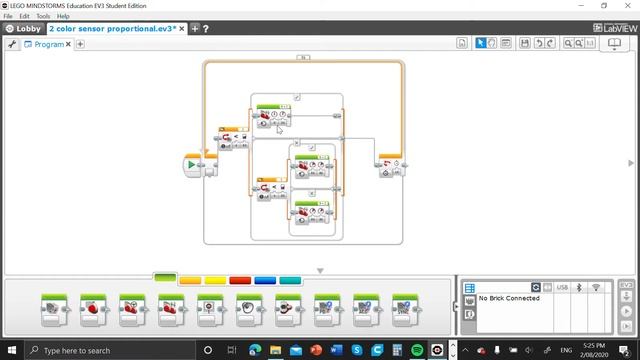Close the 2 color sensor proportional.ev3 project
640x360 pixels.
click(182, 29)
